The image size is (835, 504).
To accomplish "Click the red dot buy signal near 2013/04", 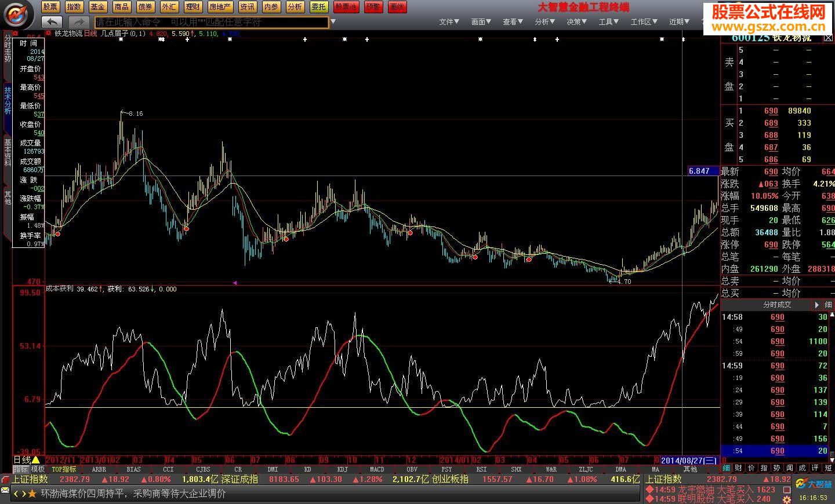I will (186, 229).
